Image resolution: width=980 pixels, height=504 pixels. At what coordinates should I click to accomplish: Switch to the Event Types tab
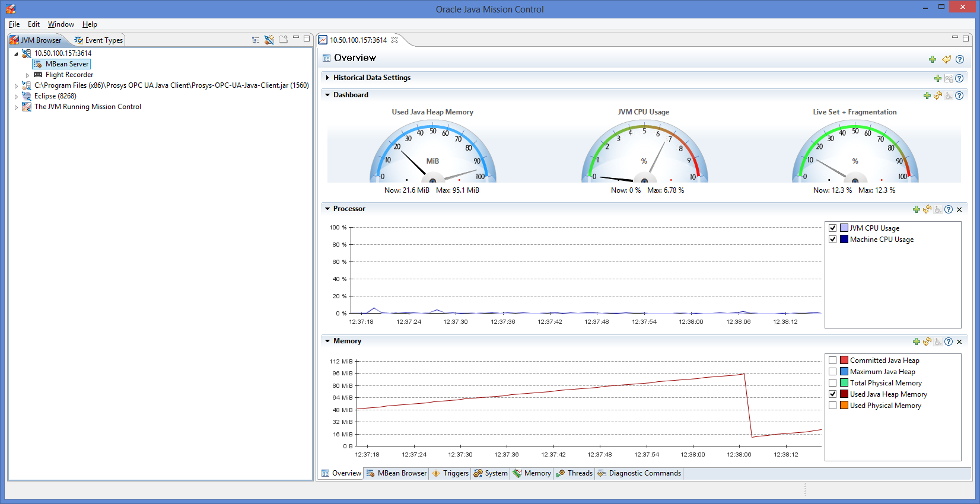click(x=98, y=40)
